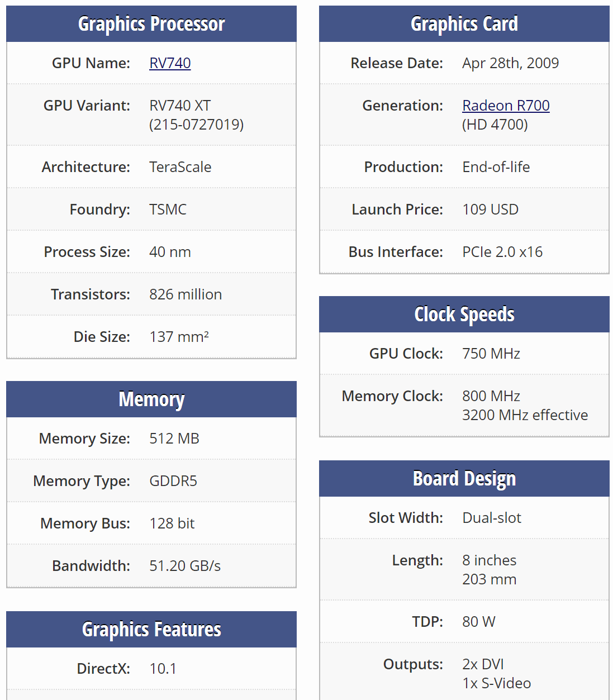The height and width of the screenshot is (700, 613).
Task: Click the Memory Clock label
Action: click(x=392, y=396)
